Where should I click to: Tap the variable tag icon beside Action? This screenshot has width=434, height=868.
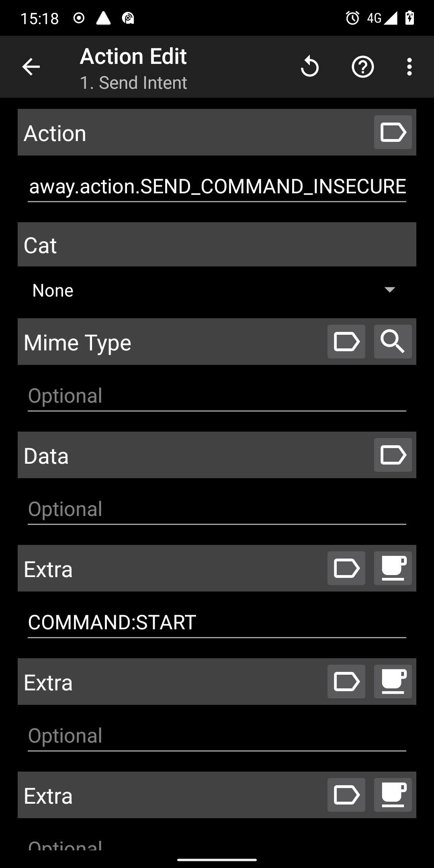tap(393, 133)
